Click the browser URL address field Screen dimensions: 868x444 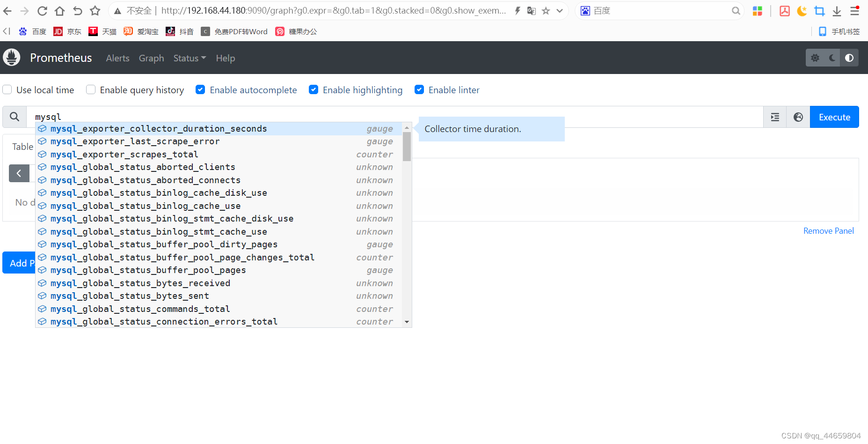tap(333, 11)
